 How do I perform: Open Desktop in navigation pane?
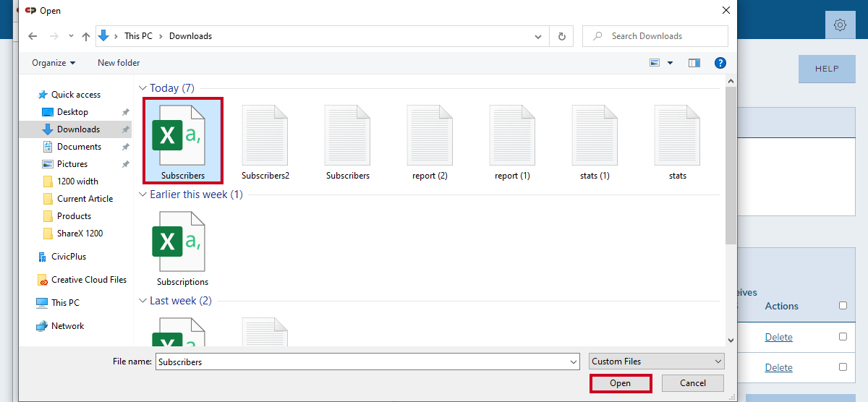point(72,112)
